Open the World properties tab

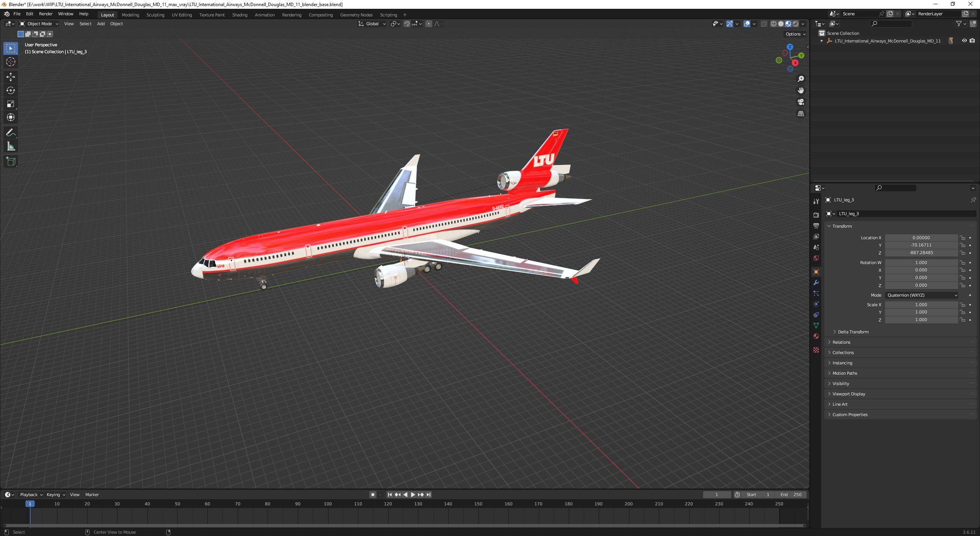pos(816,258)
